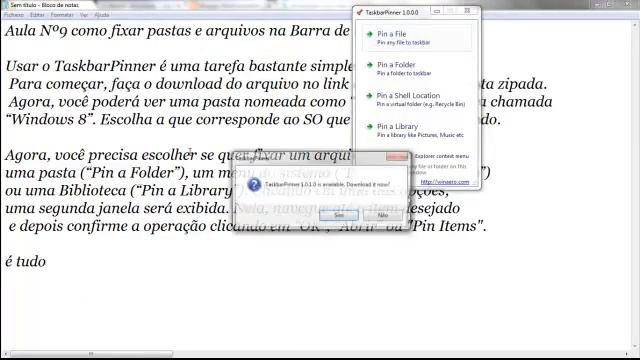
Task: Choose Pin a File in TaskbarPinner
Action: 417,38
